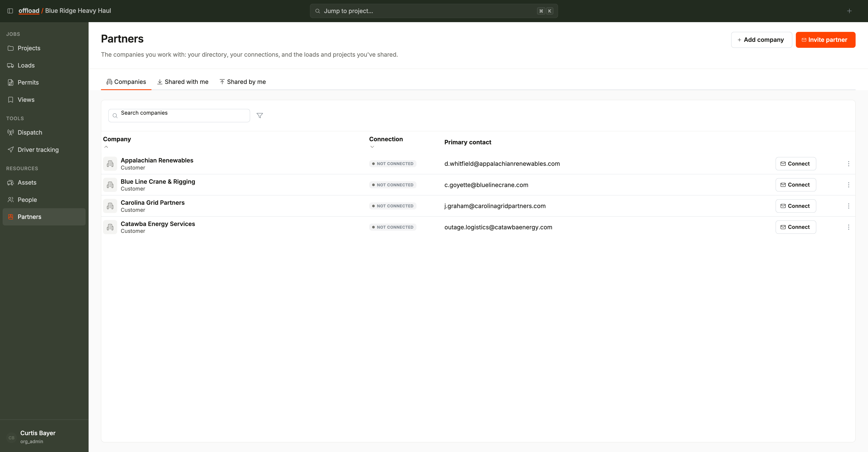This screenshot has height=452, width=868.
Task: Connect with Carolina Grid Partners
Action: point(795,206)
